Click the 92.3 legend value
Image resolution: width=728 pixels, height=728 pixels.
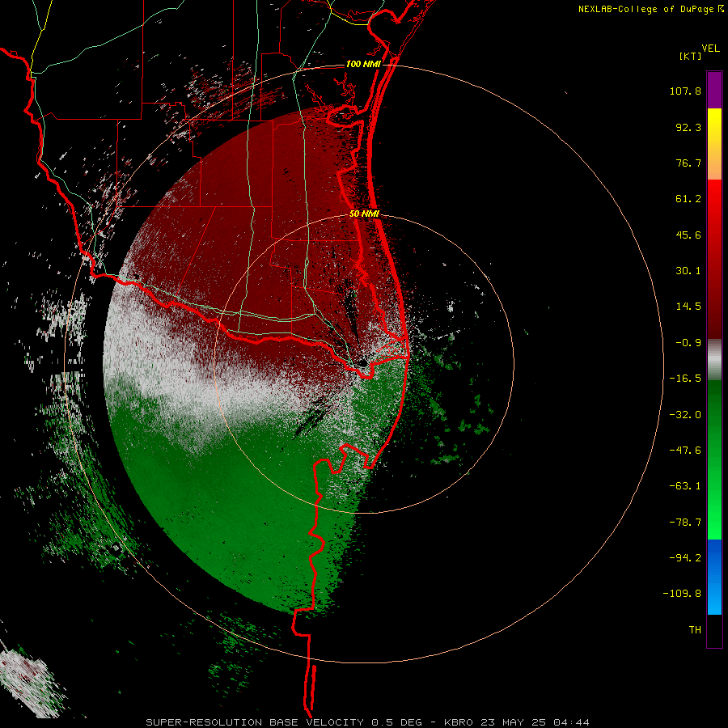[x=688, y=127]
